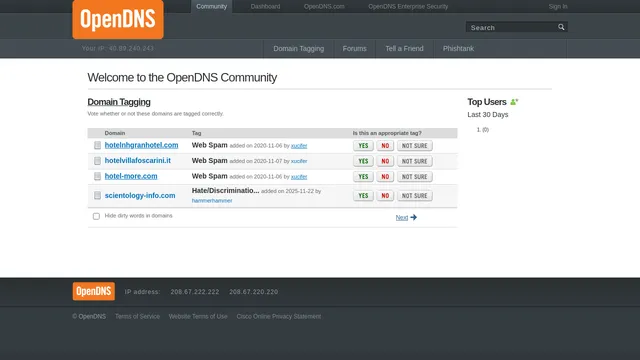Vote YES for hotelvillafoscarini.it tag
The height and width of the screenshot is (360, 640).
pyautogui.click(x=363, y=161)
